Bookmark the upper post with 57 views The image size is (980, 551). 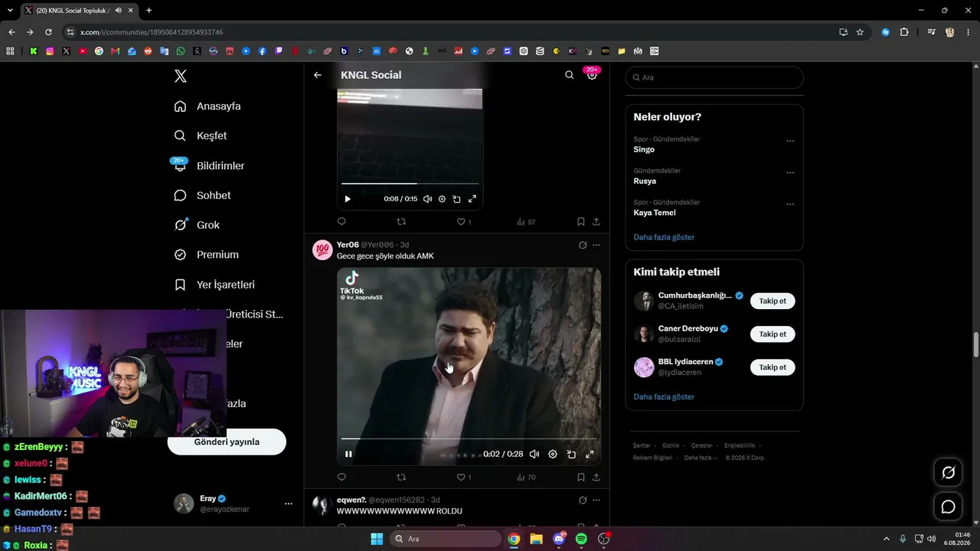[581, 222]
